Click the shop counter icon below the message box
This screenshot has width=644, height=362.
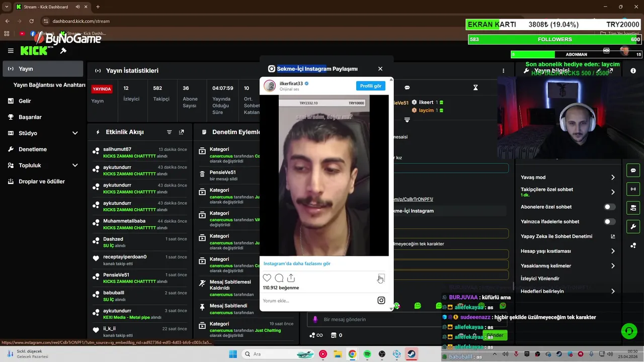point(337,335)
